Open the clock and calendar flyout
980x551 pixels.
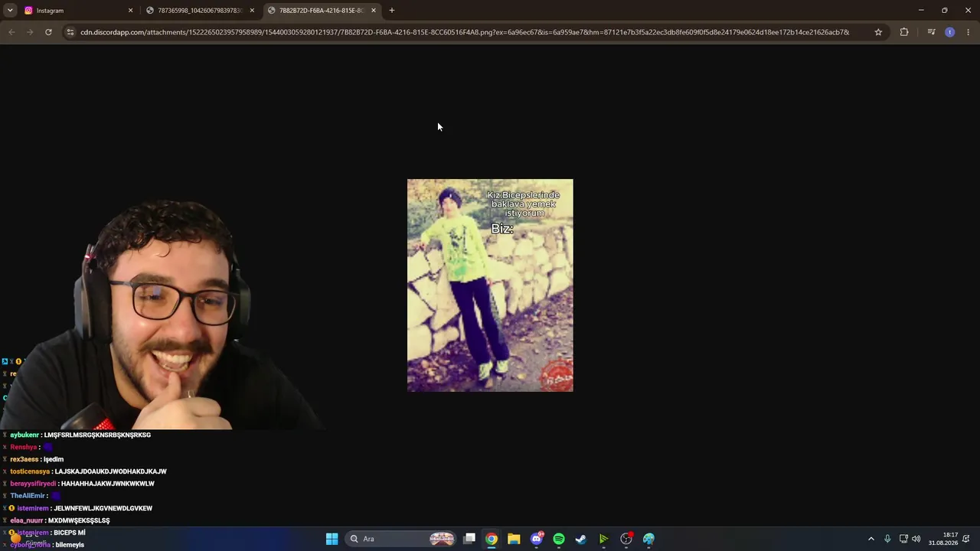click(943, 539)
